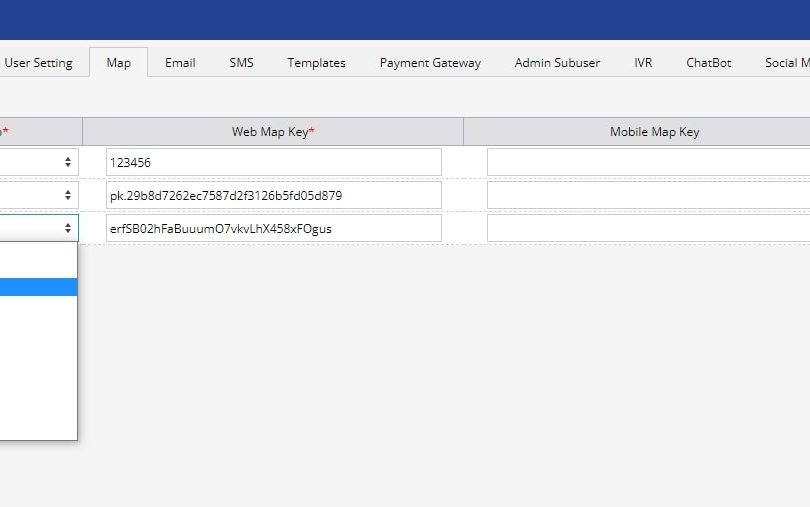Image resolution: width=810 pixels, height=507 pixels.
Task: Click the Web Map Key column header
Action: (x=273, y=132)
